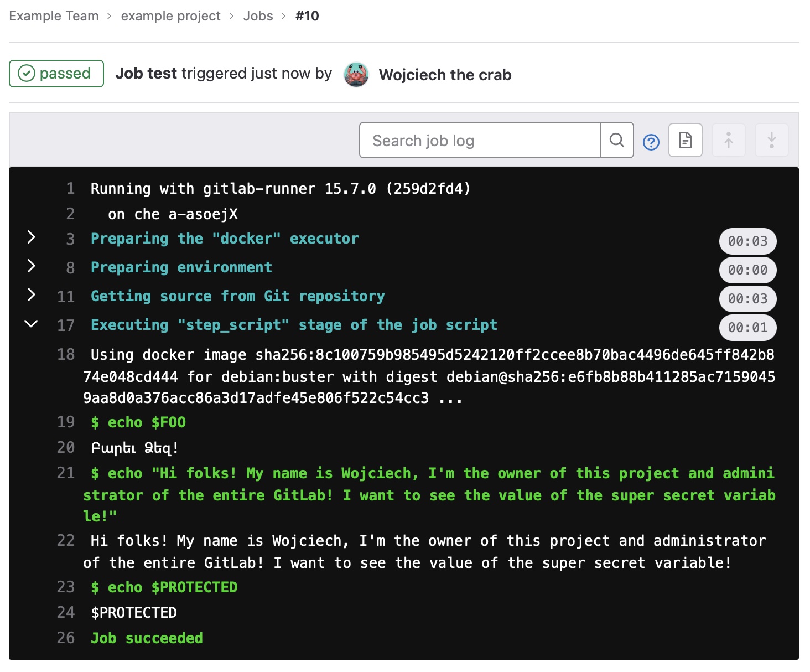Click the "Running with gitlab-runner 15.7.0" line
Screen dimensions: 810x672
281,189
